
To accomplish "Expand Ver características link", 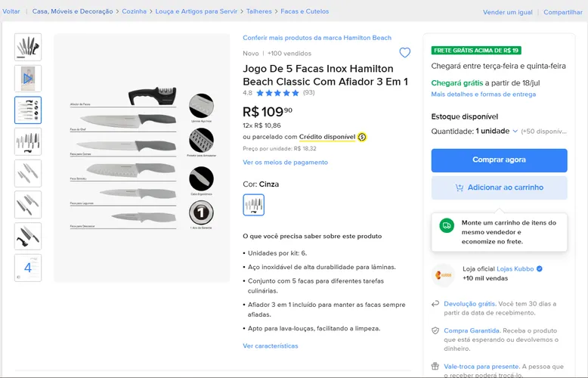I will coord(271,345).
